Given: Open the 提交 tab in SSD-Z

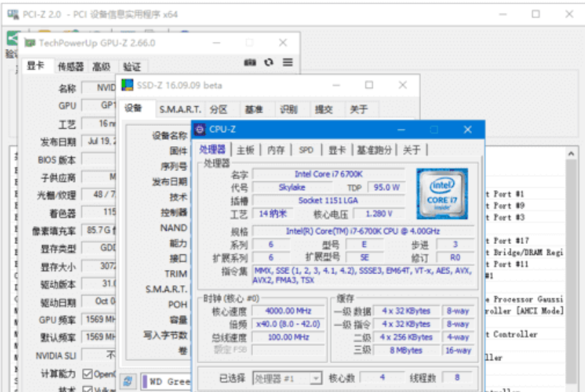Looking at the screenshot, I should (x=324, y=110).
